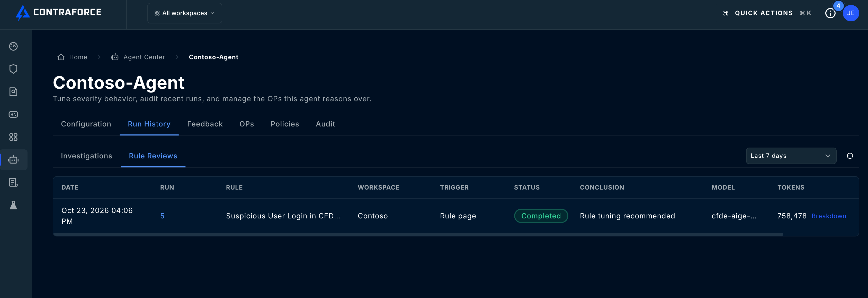
Task: Click the Agent Center breadcrumb robot icon
Action: click(115, 57)
